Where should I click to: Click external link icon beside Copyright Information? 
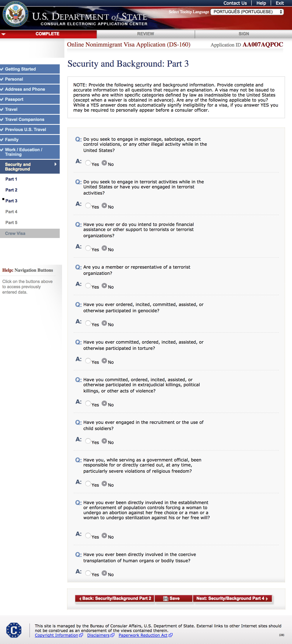tap(81, 635)
